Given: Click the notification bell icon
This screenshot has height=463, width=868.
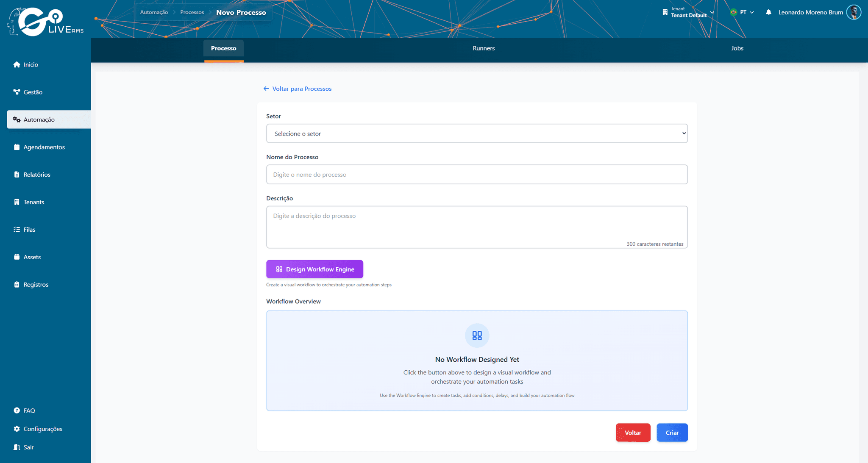Looking at the screenshot, I should [x=768, y=12].
